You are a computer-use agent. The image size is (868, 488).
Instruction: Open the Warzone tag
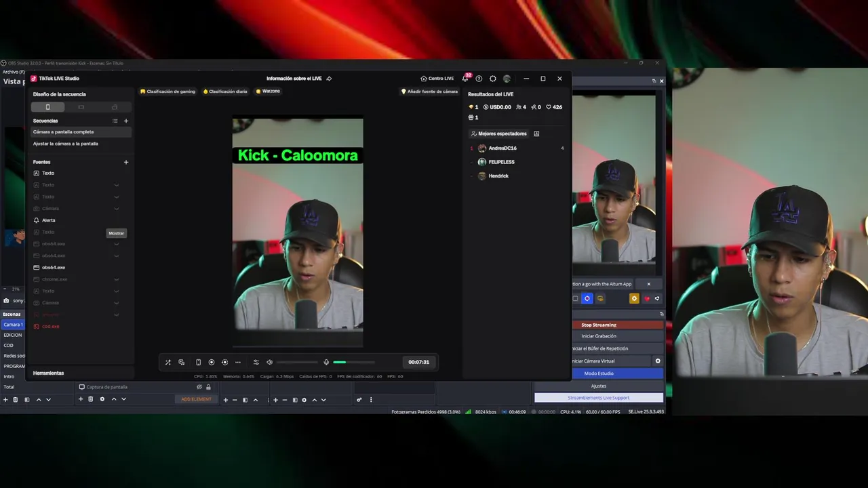click(268, 91)
